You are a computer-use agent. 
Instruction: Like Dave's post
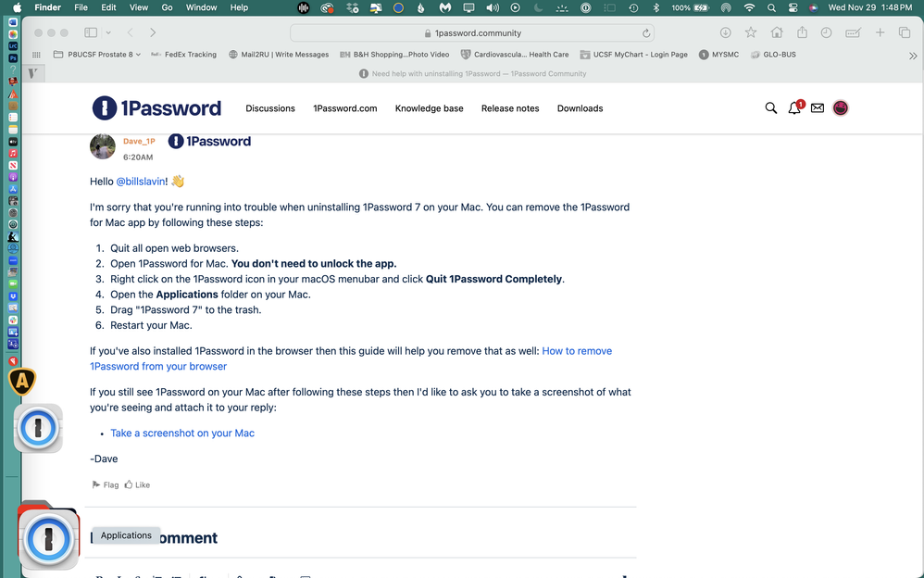137,484
